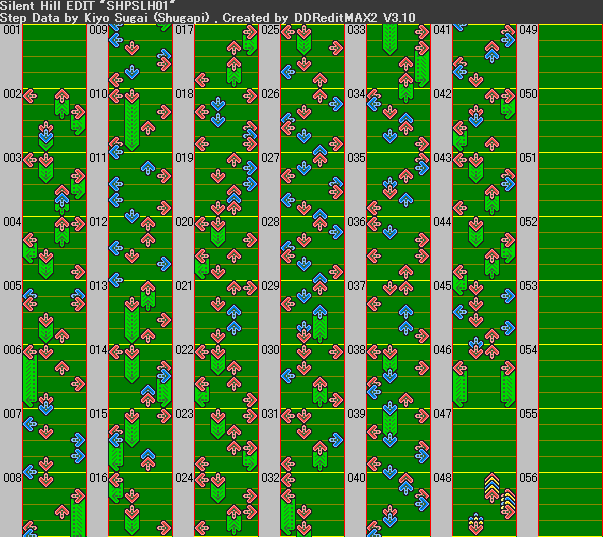Viewport: 603px width, 537px height.
Task: Select the blue up freeze arrow in measure 029
Action: (x=320, y=324)
